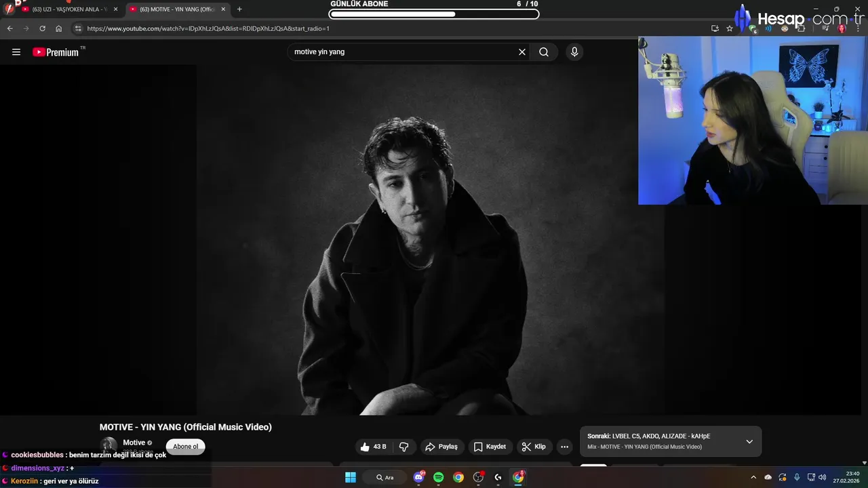Run search with the magnifier button
This screenshot has width=868, height=488.
click(544, 52)
